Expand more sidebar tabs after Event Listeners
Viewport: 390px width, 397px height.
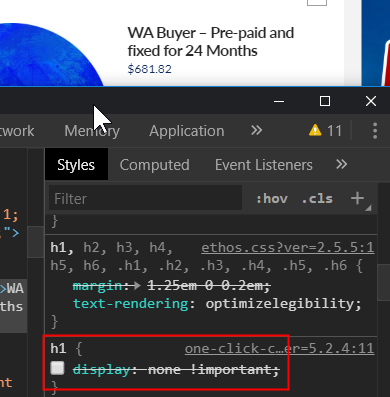[x=341, y=164]
